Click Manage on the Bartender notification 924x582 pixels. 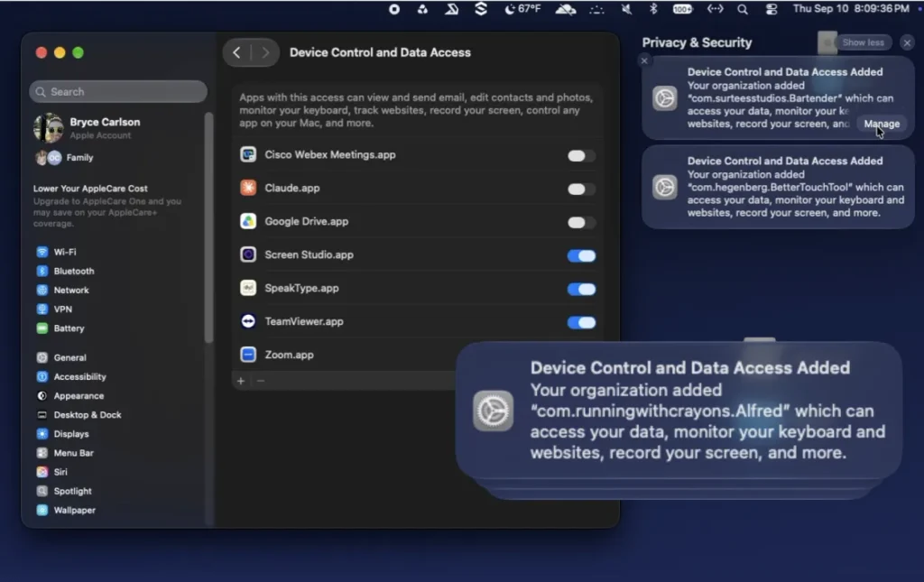882,124
